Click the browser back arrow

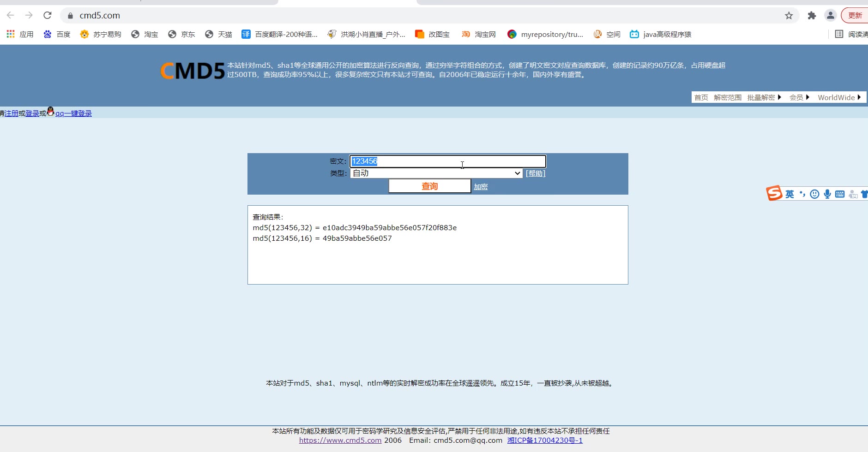10,15
